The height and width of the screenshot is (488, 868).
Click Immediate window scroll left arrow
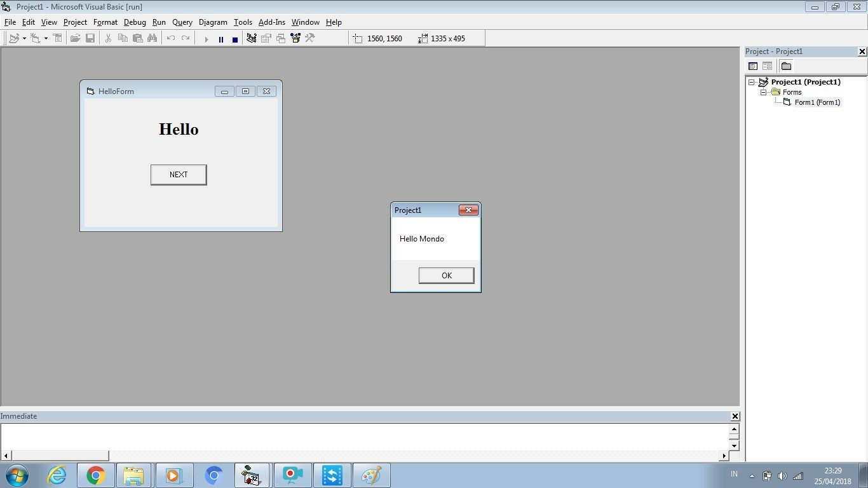[x=6, y=456]
